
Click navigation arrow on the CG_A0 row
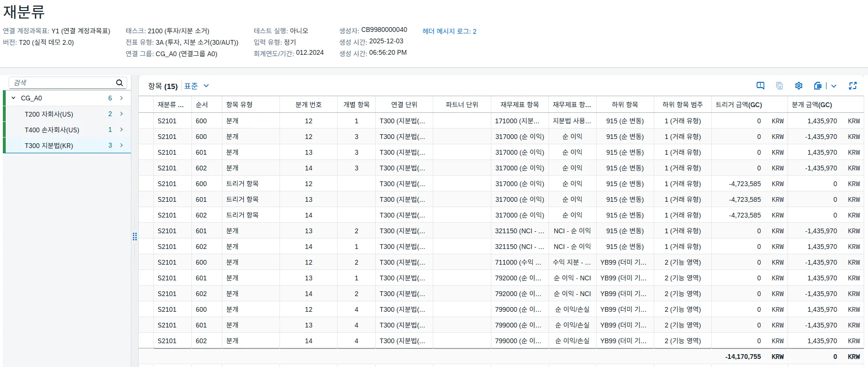click(x=122, y=98)
